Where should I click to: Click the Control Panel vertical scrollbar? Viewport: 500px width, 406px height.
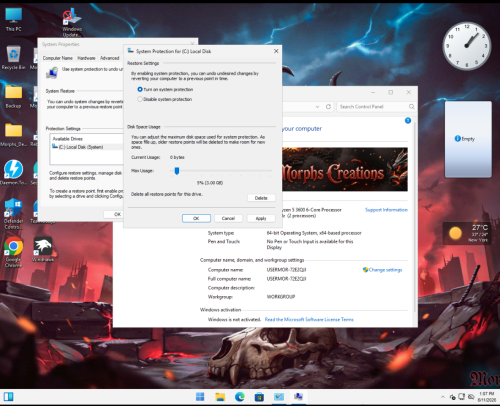(x=415, y=217)
